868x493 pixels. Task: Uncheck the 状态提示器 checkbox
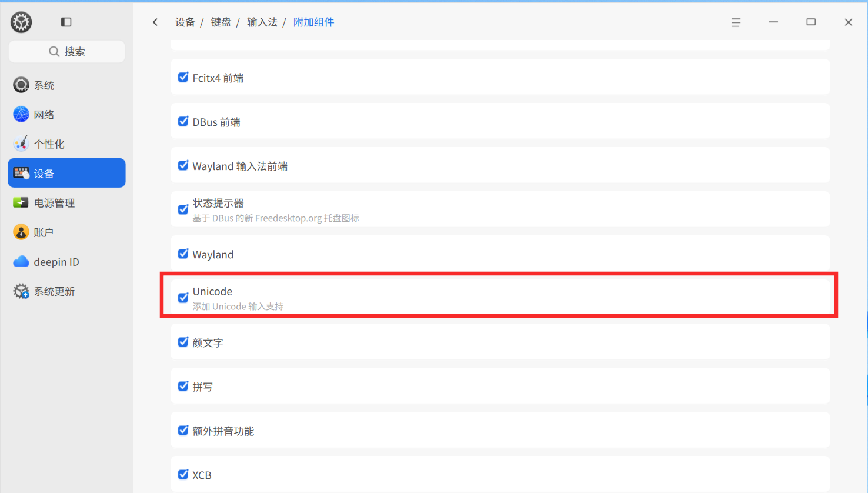coord(183,209)
